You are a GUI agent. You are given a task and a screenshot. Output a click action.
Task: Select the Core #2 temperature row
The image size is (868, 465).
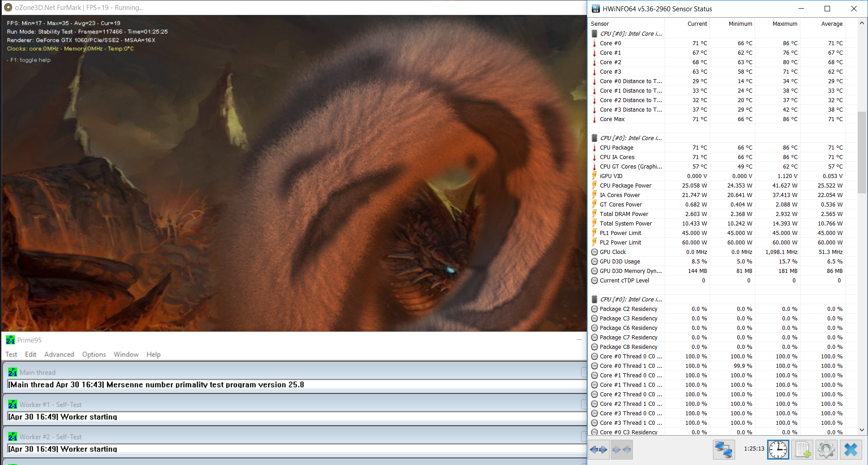tap(717, 62)
